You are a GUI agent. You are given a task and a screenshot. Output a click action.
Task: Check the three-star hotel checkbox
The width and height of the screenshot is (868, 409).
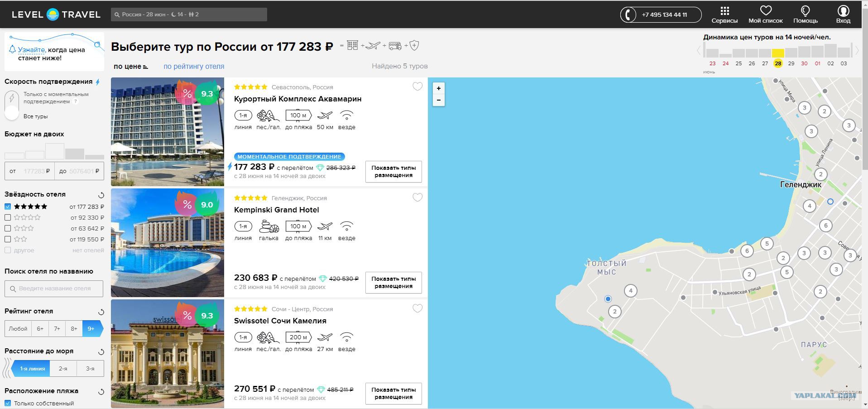point(8,228)
